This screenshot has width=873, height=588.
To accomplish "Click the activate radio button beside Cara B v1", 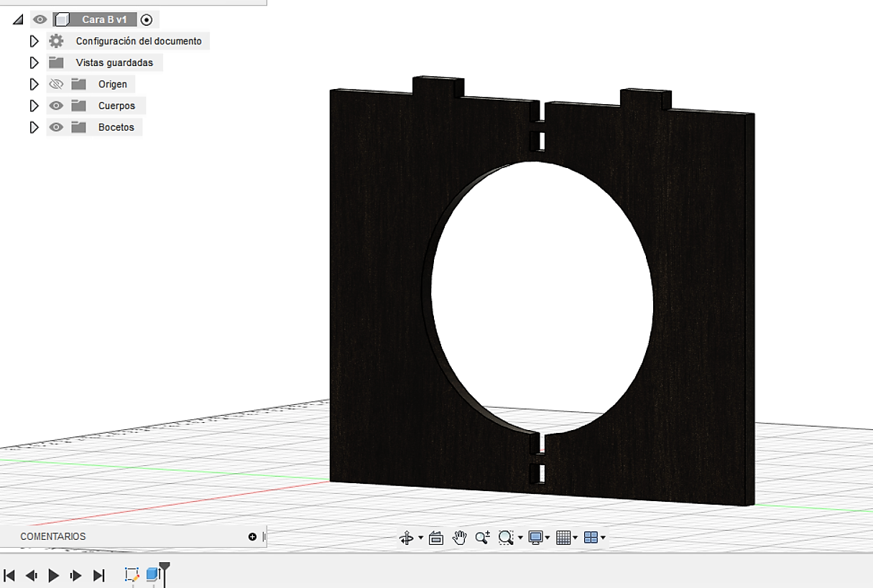I will [x=147, y=20].
